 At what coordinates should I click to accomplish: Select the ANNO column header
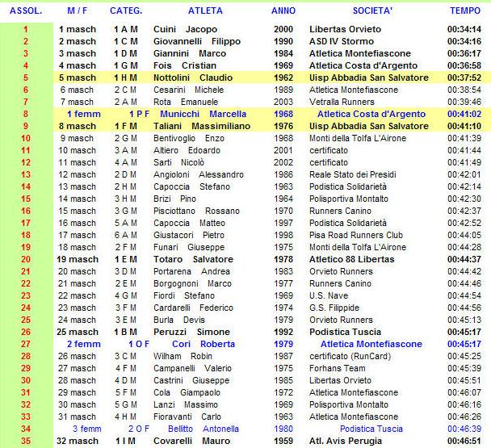pos(283,10)
